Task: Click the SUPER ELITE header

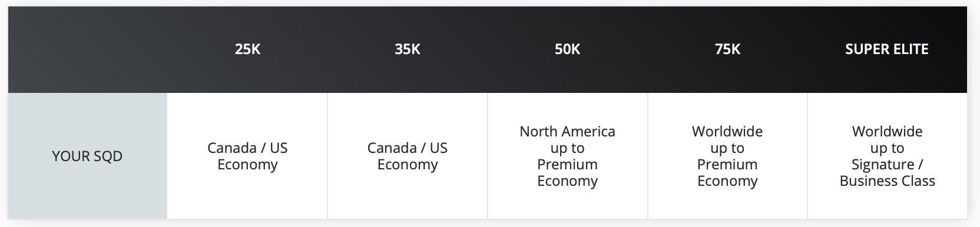Action: coord(887,49)
